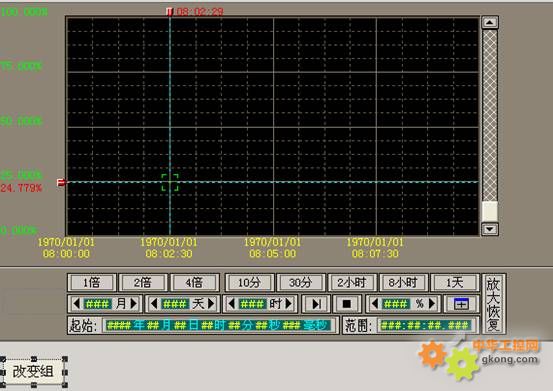Click the 放大恢复 zoom restore button
This screenshot has width=553, height=391.
click(493, 304)
